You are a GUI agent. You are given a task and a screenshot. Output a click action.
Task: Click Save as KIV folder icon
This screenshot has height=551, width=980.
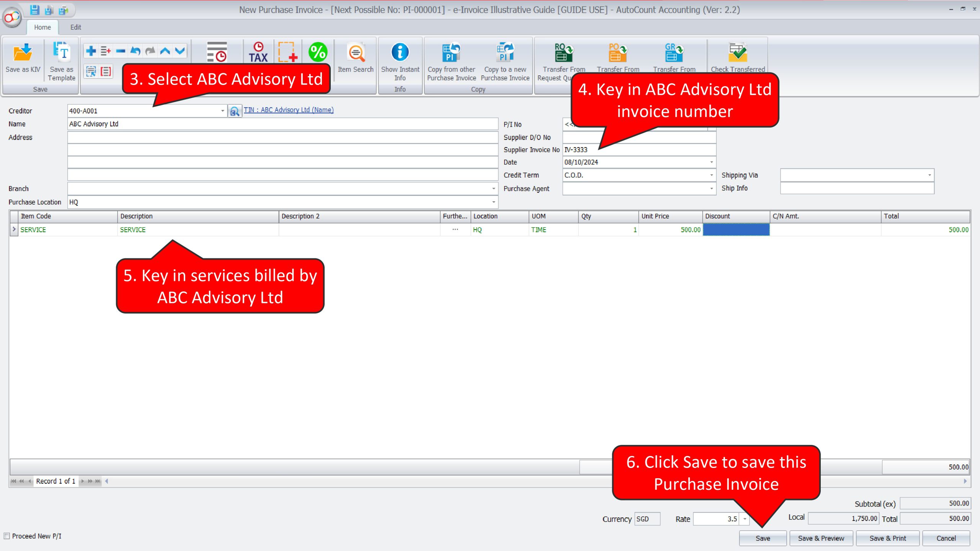pyautogui.click(x=23, y=53)
